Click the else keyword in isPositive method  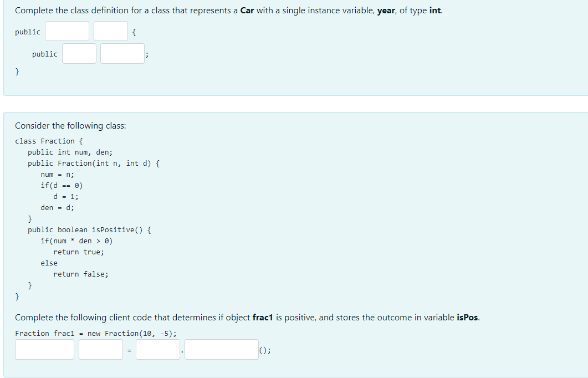coord(49,263)
